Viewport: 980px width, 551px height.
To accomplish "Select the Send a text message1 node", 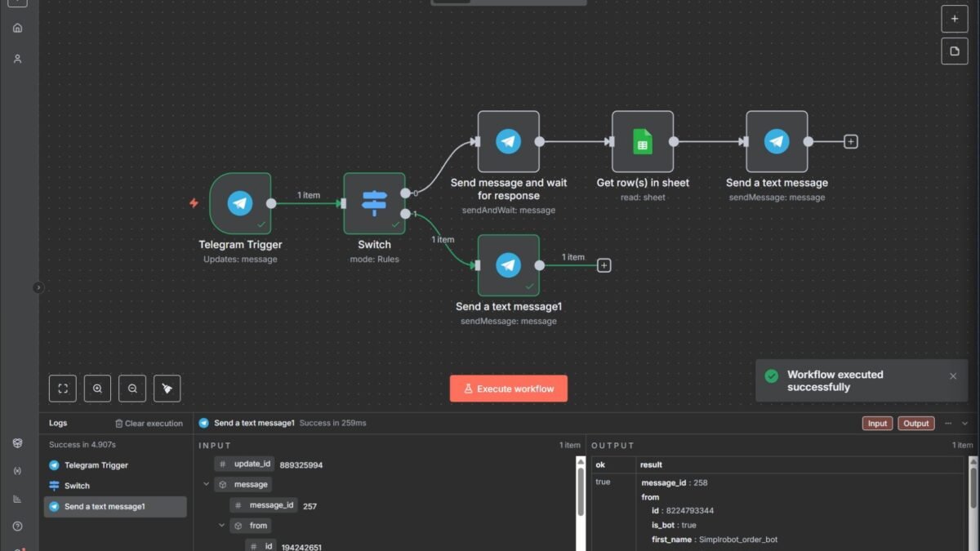I will [508, 265].
